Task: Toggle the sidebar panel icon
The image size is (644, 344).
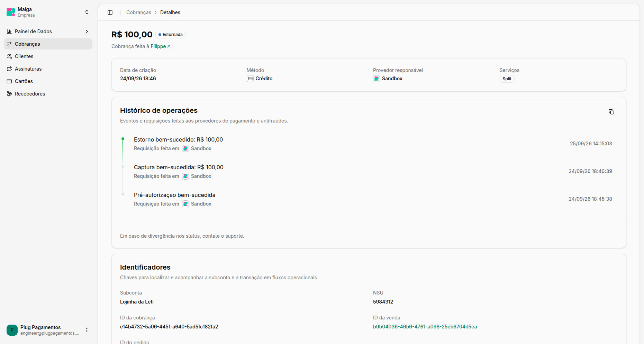Action: point(110,12)
